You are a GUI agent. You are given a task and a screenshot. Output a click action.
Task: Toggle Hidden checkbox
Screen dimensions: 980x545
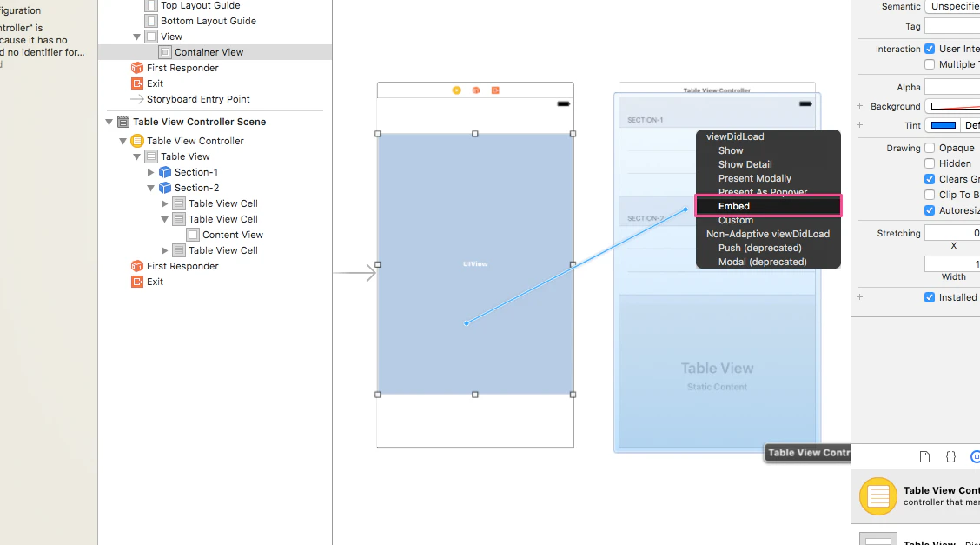pyautogui.click(x=930, y=163)
